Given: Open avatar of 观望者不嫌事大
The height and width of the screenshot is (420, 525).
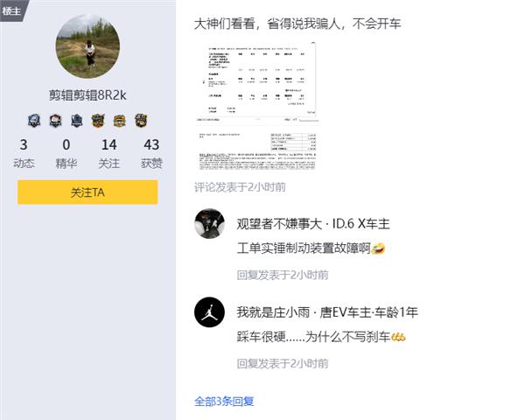Looking at the screenshot, I should point(210,224).
